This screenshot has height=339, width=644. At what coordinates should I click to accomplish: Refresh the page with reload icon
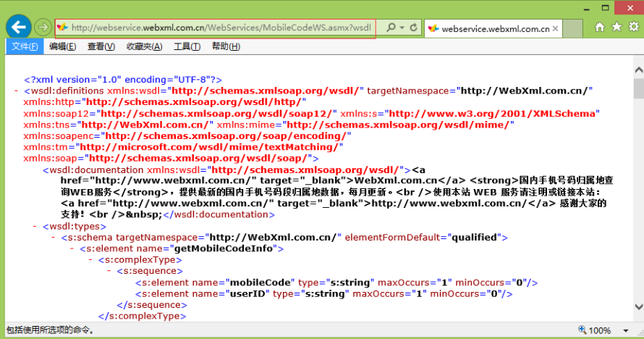pos(414,28)
